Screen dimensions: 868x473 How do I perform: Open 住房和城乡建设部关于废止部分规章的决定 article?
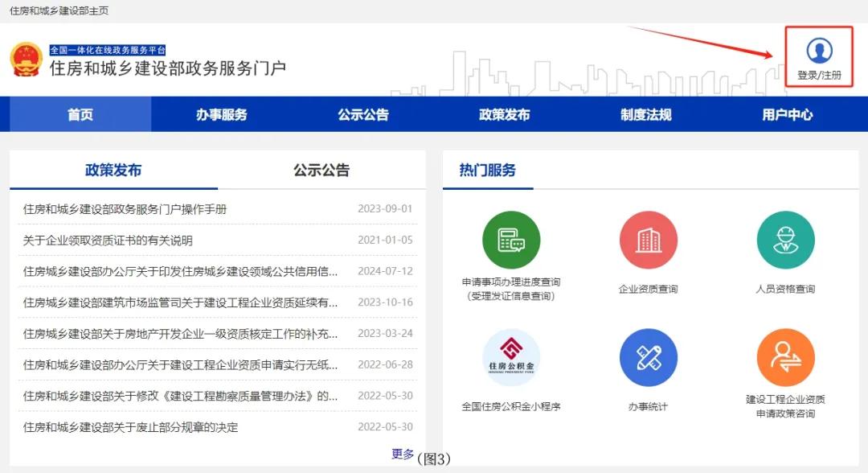click(x=130, y=427)
